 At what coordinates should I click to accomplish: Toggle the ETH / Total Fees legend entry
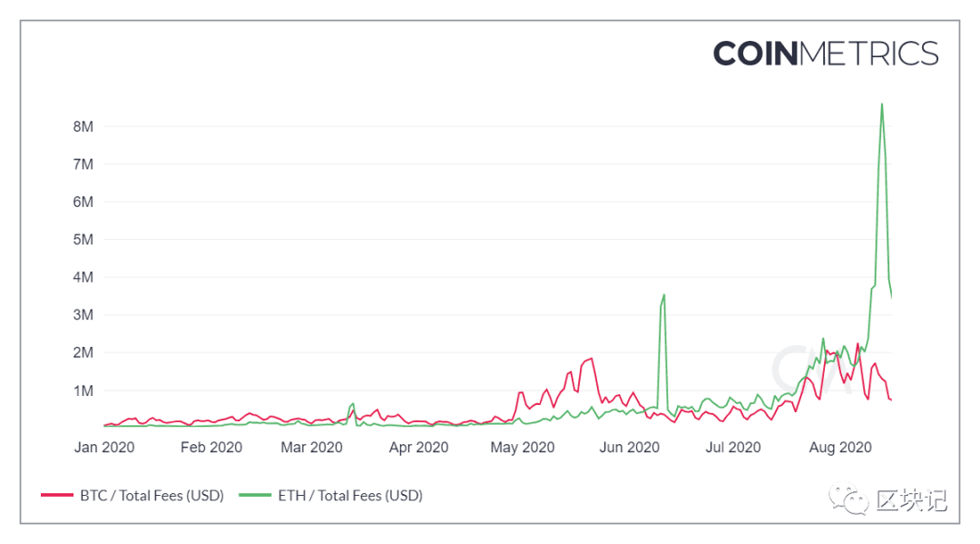pyautogui.click(x=331, y=495)
